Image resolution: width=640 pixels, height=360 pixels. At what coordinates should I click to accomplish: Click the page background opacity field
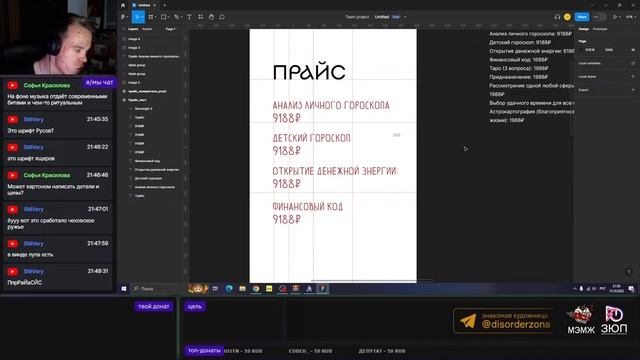[x=609, y=50]
